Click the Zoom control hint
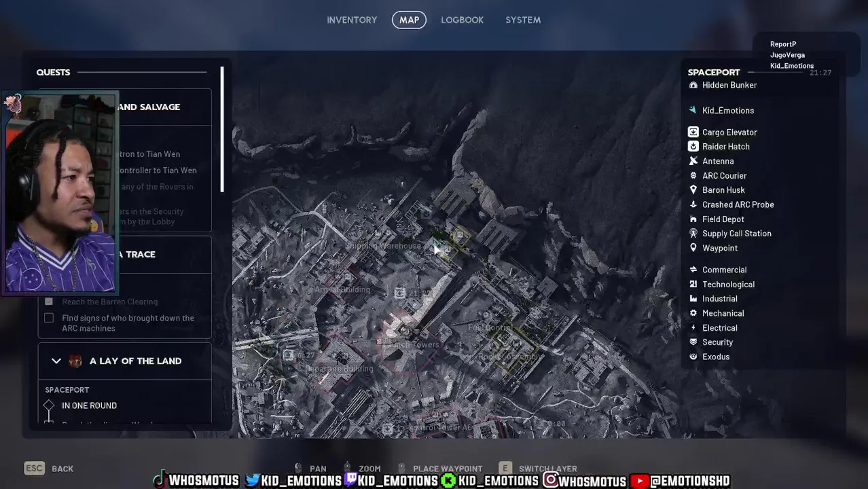This screenshot has height=489, width=868. [x=363, y=469]
